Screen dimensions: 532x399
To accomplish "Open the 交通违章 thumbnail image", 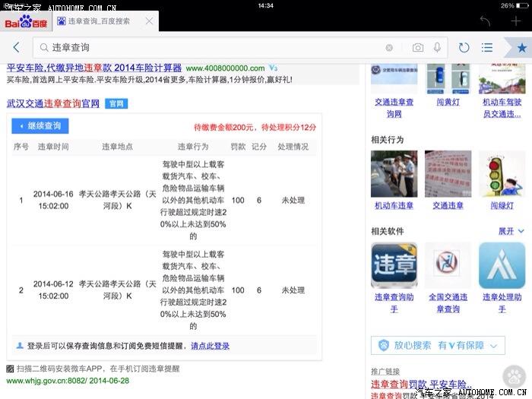I will point(448,174).
